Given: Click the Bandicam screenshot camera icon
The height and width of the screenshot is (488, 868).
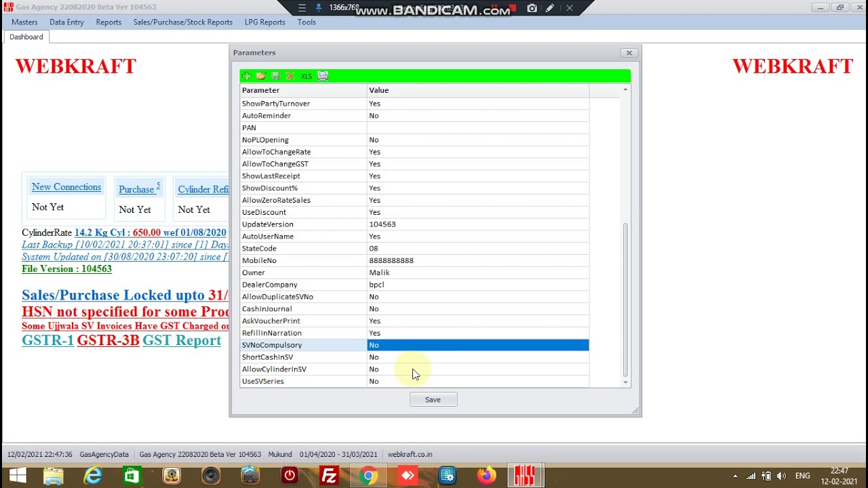Looking at the screenshot, I should 532,8.
